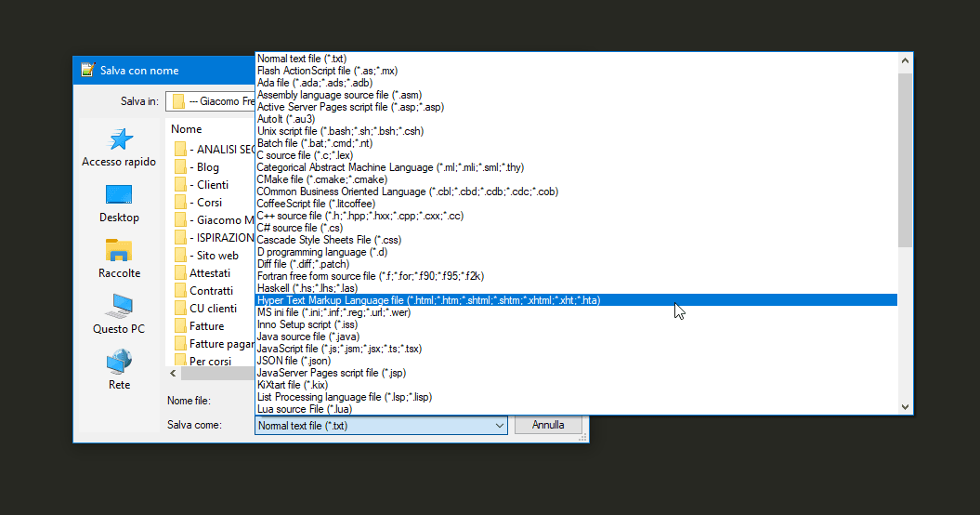Select Flash ActionScript file type

point(576,71)
